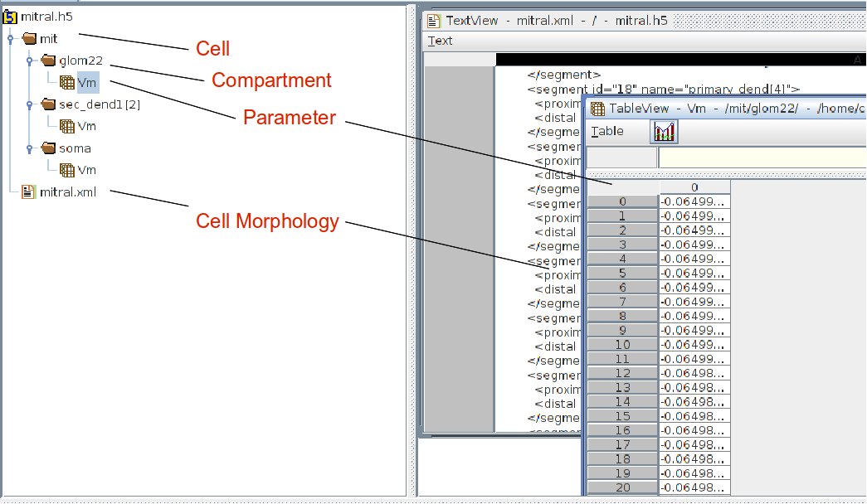
Task: Select the mit group folder icon
Action: point(29,39)
